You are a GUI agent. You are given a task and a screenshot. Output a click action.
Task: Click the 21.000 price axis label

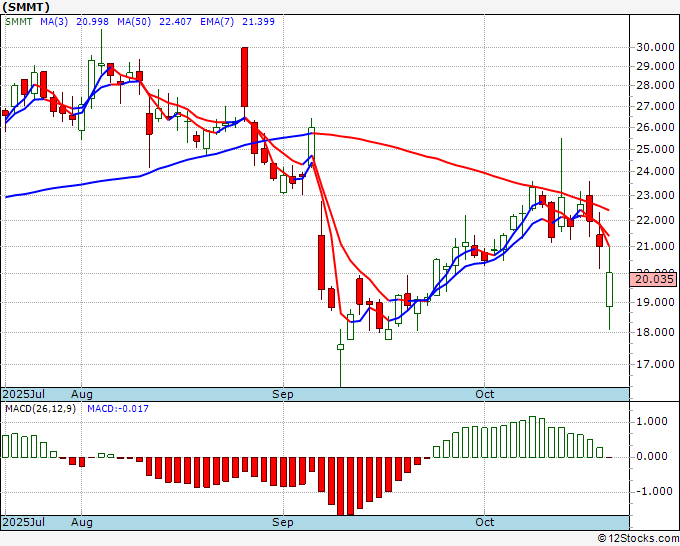[655, 246]
